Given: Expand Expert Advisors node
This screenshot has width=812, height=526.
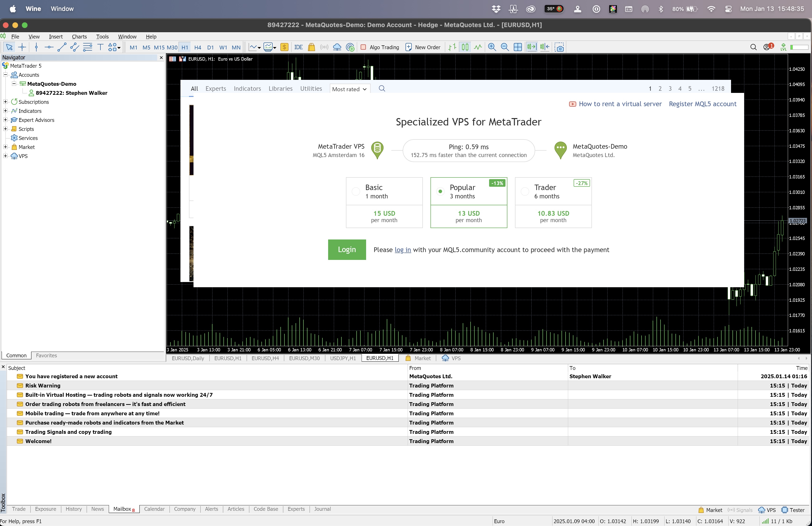Looking at the screenshot, I should (5, 120).
